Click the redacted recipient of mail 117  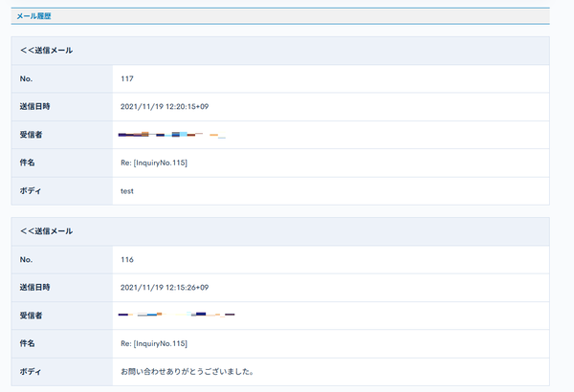[171, 135]
